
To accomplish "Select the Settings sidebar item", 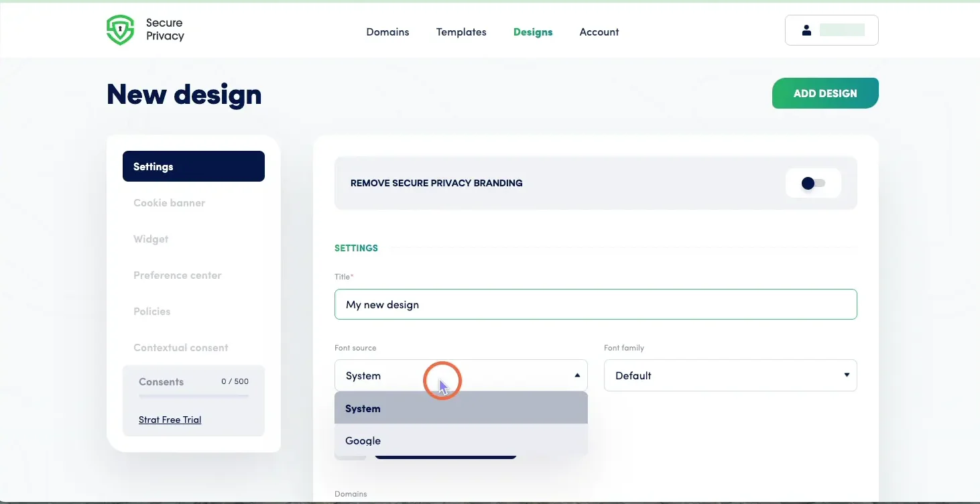I will tap(153, 166).
